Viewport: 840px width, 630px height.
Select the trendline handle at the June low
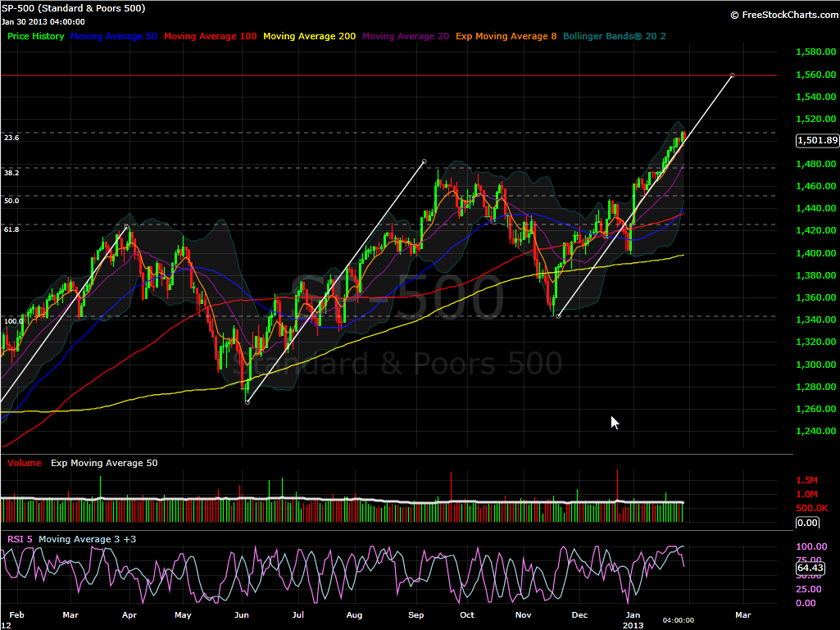[x=247, y=401]
